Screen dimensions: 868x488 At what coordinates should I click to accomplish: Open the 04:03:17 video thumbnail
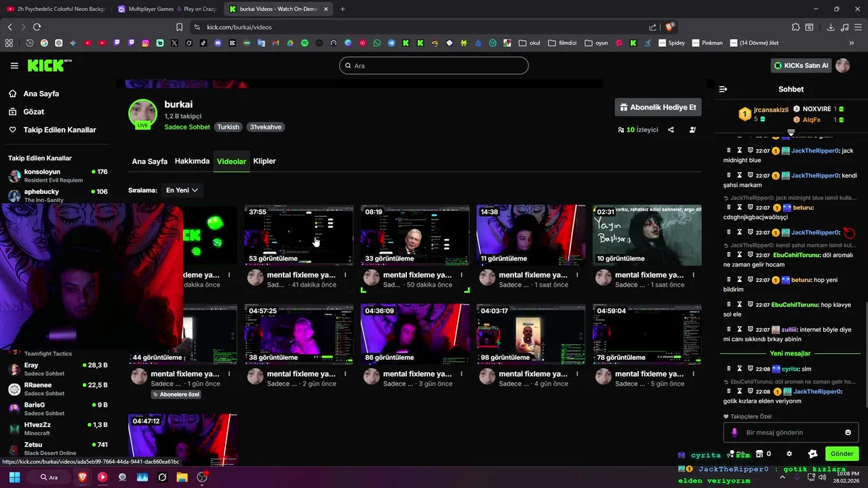(x=531, y=333)
